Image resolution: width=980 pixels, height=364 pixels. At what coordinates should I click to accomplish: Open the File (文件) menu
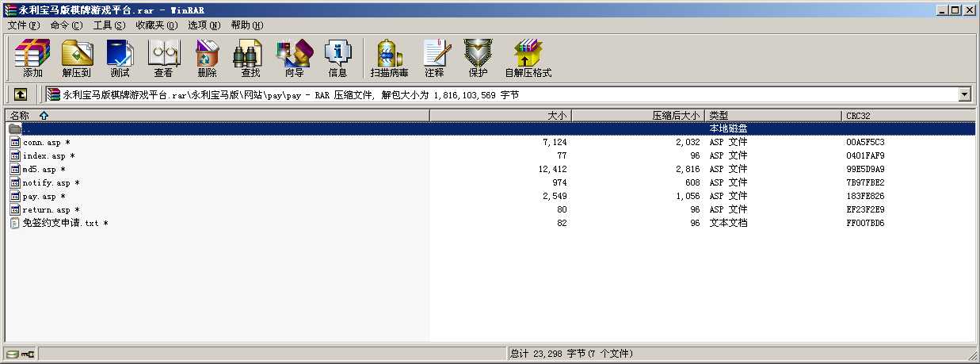(x=24, y=25)
